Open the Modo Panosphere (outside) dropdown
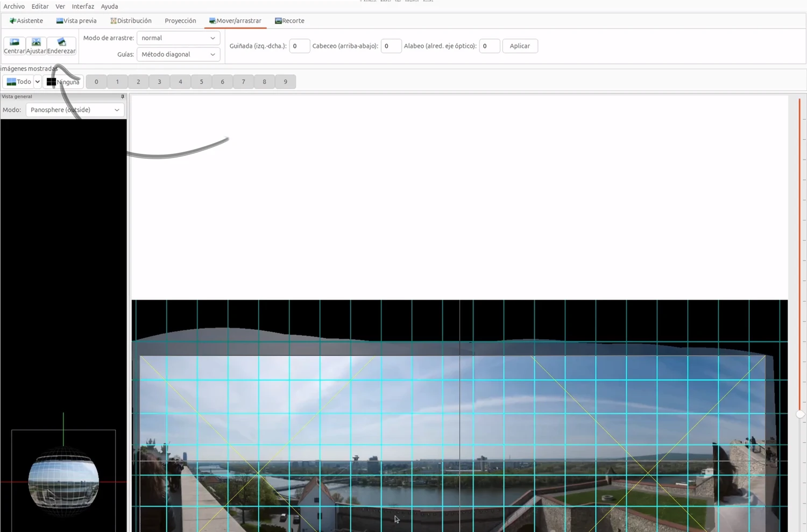The image size is (807, 532). [75, 110]
